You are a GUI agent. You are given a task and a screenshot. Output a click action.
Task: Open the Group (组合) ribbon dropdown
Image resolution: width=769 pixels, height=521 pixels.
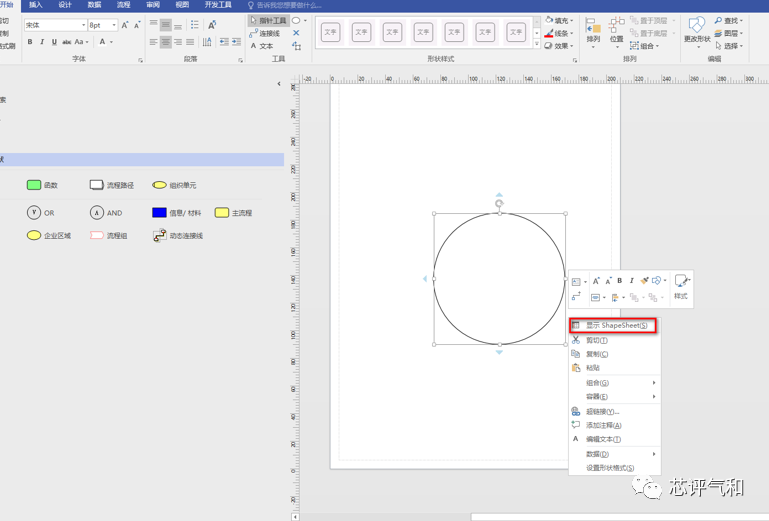(x=645, y=46)
